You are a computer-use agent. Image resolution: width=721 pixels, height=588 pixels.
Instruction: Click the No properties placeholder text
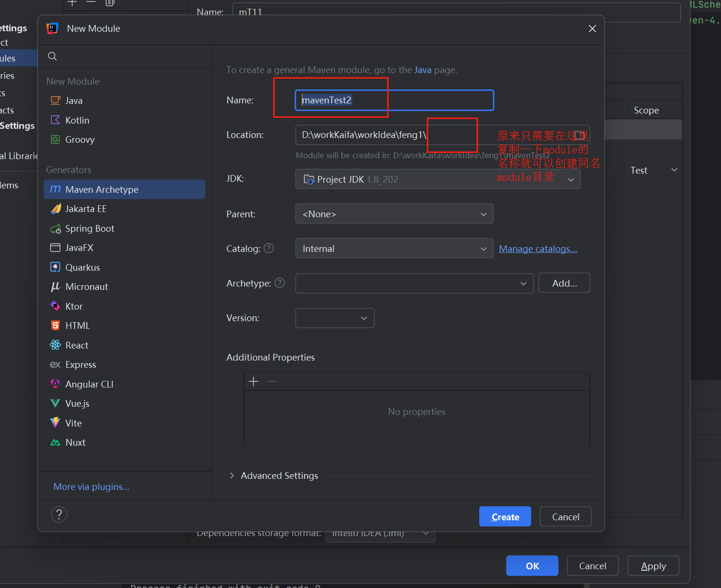(417, 412)
